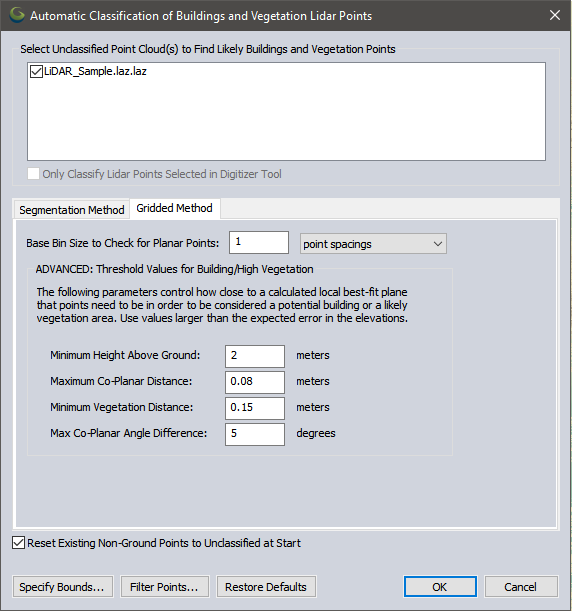Click the Base Bin Size input field

pyautogui.click(x=259, y=242)
